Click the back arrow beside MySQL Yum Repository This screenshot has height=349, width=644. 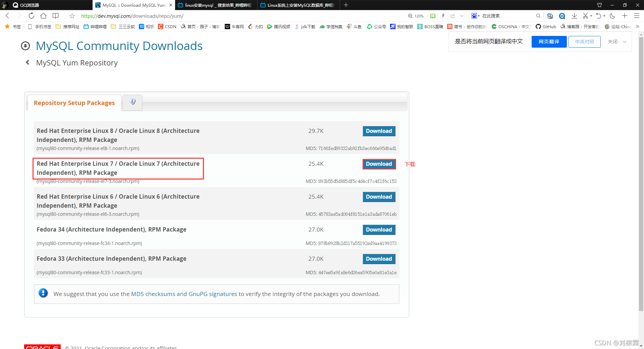(28, 62)
